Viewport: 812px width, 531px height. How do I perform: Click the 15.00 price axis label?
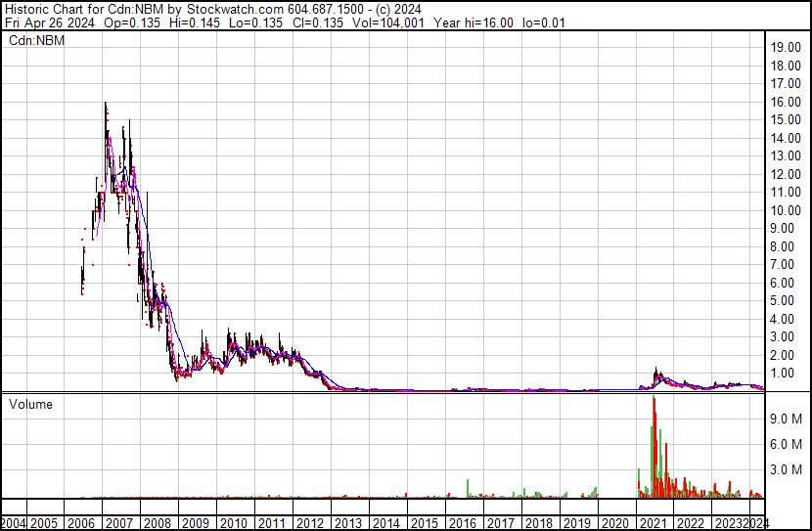click(x=786, y=119)
